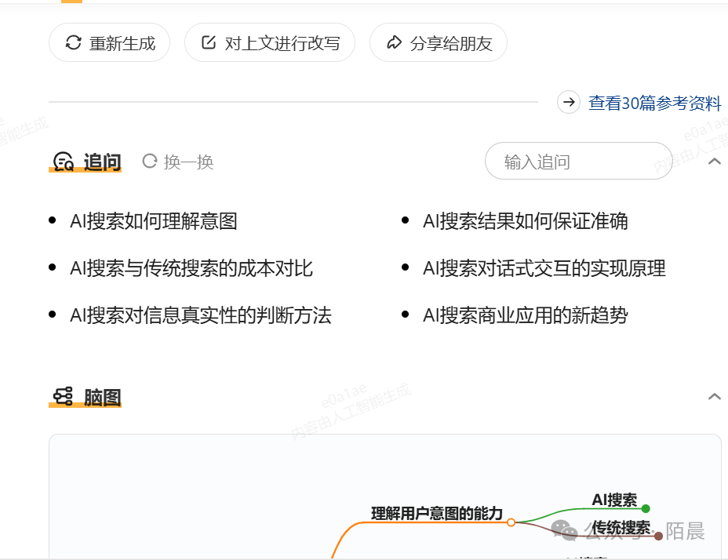Click the arrow icon beside 查看30篇参考资料
The image size is (728, 560).
(x=569, y=102)
